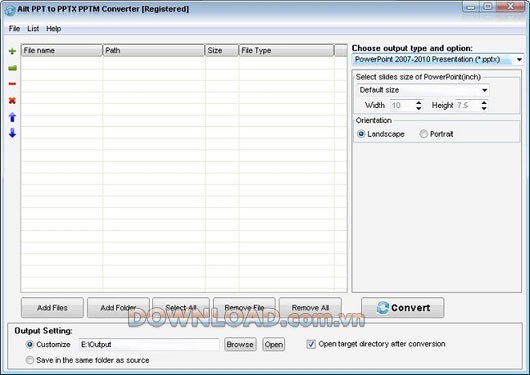Click the Open button for the output folder

(x=274, y=345)
